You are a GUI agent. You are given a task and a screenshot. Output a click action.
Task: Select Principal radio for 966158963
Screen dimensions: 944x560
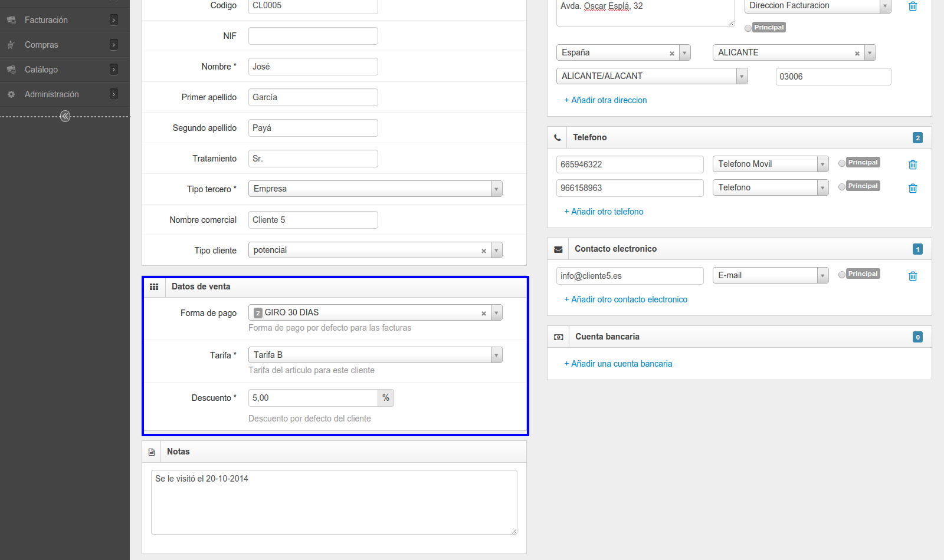click(x=842, y=187)
